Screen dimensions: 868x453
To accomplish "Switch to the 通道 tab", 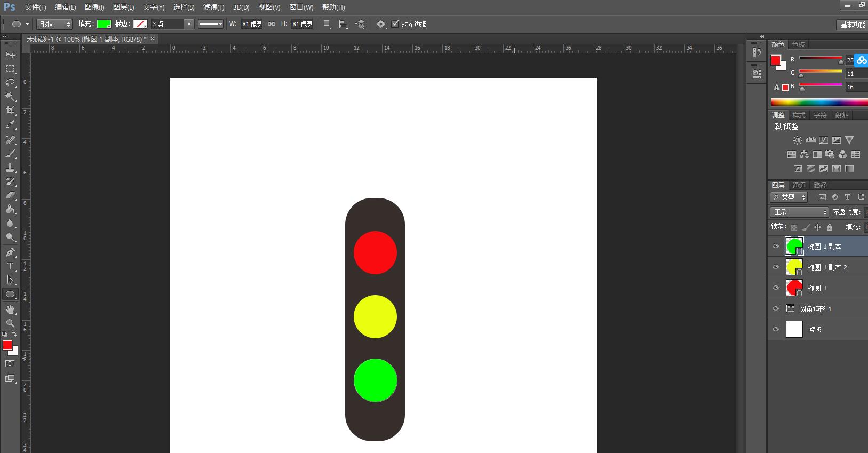I will pyautogui.click(x=799, y=186).
